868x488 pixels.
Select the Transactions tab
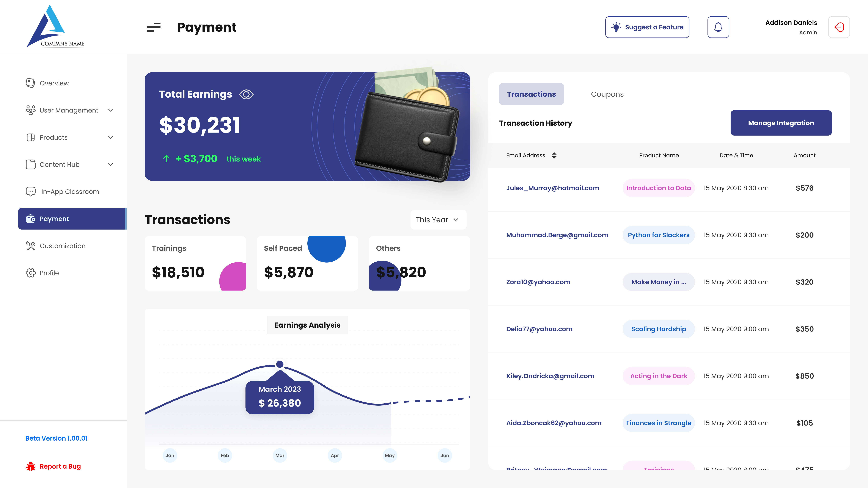point(531,94)
